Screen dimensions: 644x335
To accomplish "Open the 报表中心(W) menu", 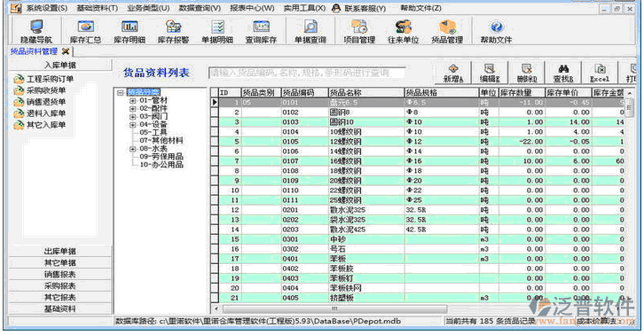I will (x=252, y=8).
